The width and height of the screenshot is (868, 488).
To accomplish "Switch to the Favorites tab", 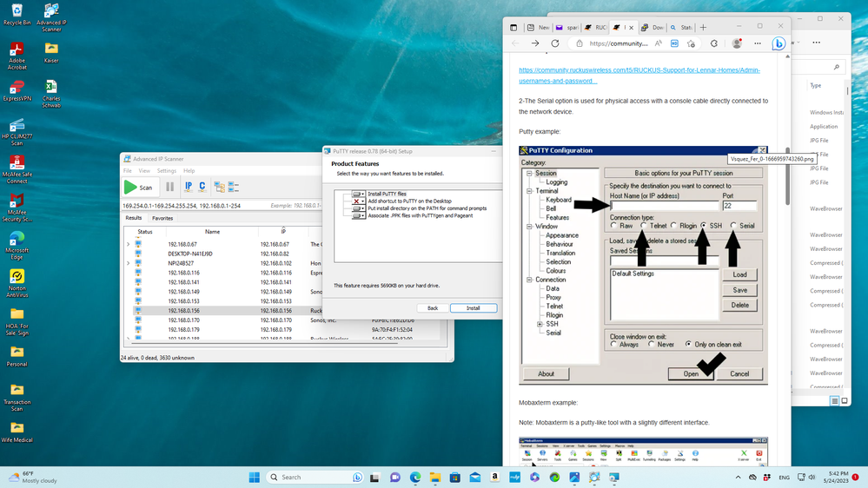I will (162, 218).
